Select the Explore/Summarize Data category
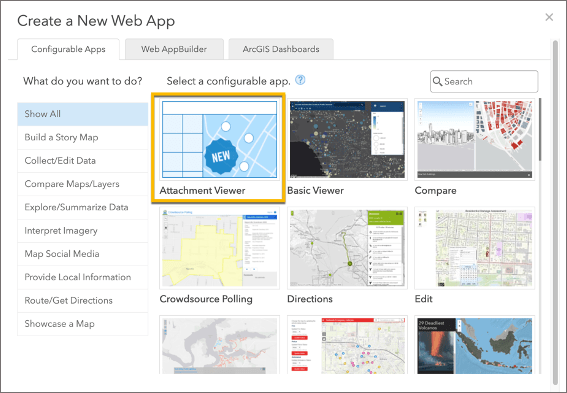This screenshot has width=567, height=393. point(82,207)
